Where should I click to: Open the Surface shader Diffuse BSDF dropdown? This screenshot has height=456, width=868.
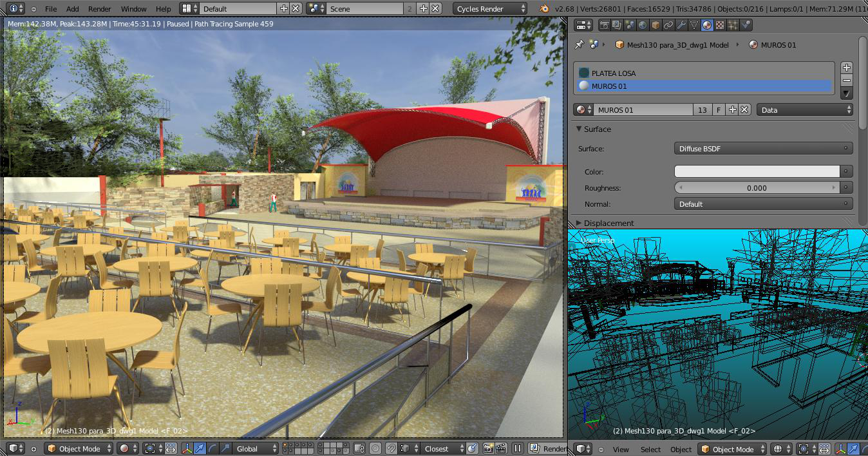(763, 149)
